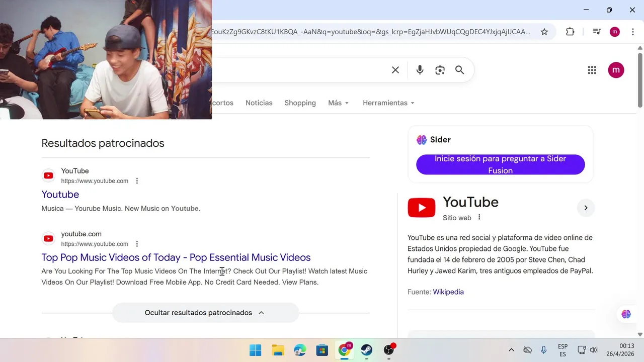Open the Google apps grid
This screenshot has height=362, width=644.
click(592, 70)
